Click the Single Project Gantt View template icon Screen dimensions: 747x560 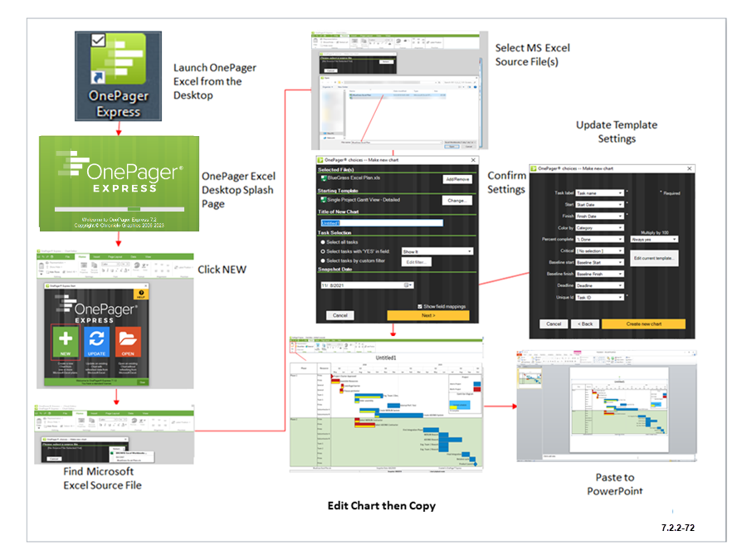[x=325, y=200]
